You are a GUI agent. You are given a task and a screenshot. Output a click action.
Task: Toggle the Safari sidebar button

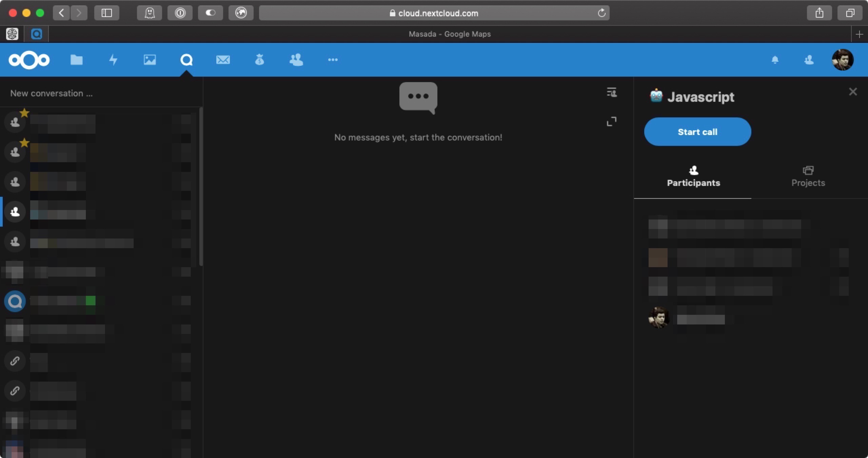click(x=107, y=13)
